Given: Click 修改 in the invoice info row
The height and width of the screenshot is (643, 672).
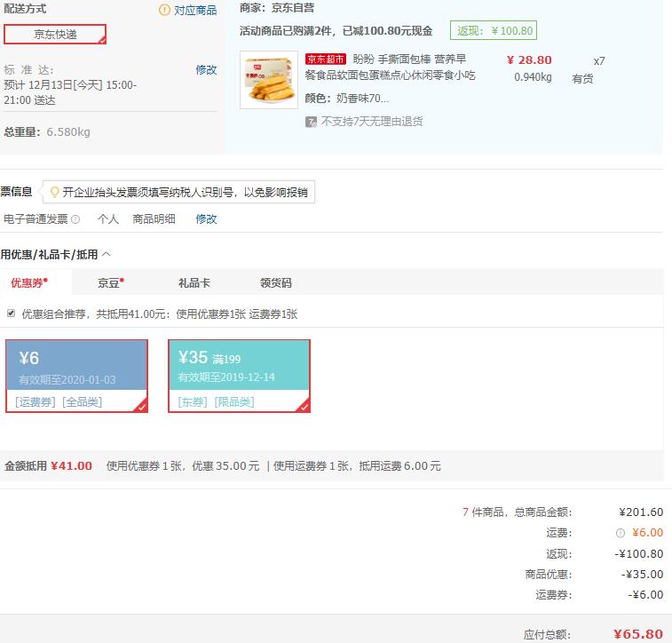Looking at the screenshot, I should pos(206,219).
